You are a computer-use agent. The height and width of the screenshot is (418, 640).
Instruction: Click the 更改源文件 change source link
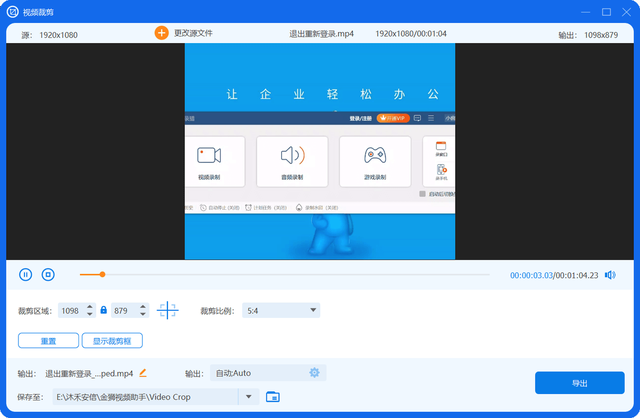(x=193, y=33)
